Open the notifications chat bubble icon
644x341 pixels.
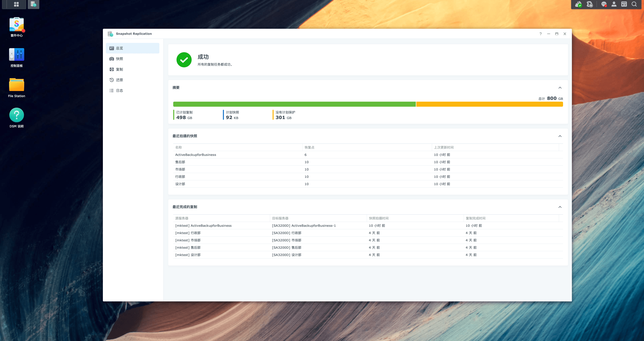click(x=604, y=4)
